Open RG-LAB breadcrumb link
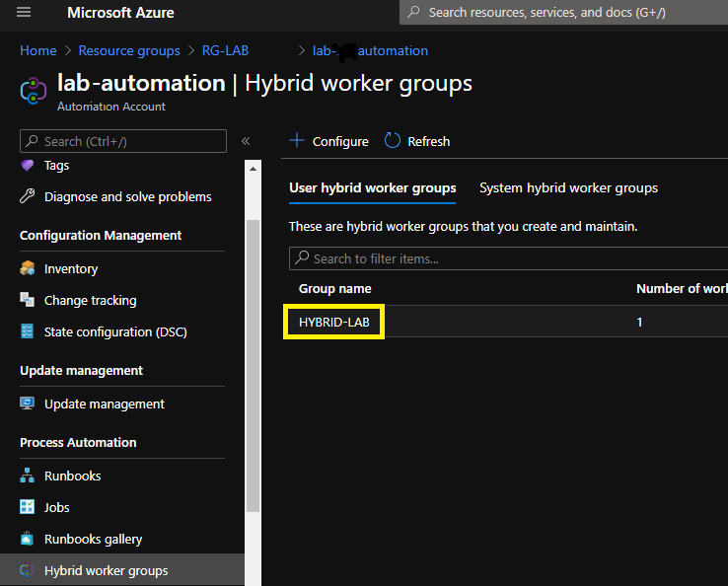Image resolution: width=728 pixels, height=586 pixels. point(225,50)
